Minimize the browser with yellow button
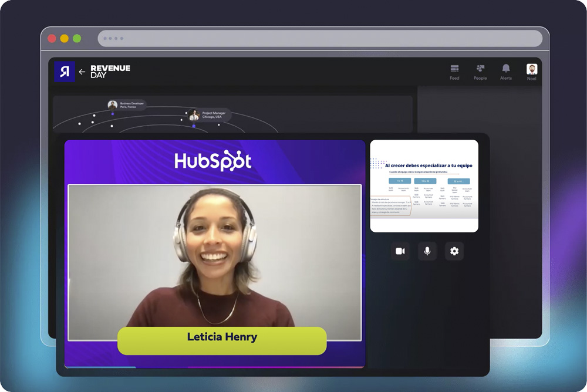The height and width of the screenshot is (392, 587). [x=65, y=39]
